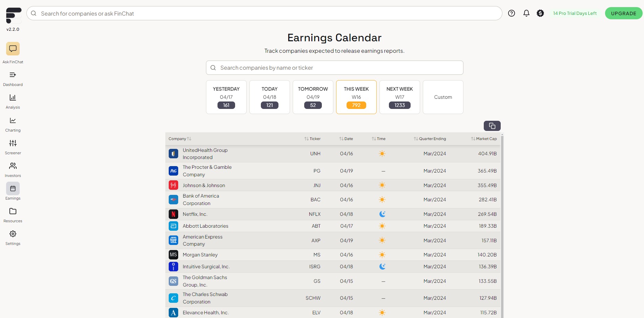Sort table by Company column
The image size is (644, 318).
pyautogui.click(x=180, y=139)
